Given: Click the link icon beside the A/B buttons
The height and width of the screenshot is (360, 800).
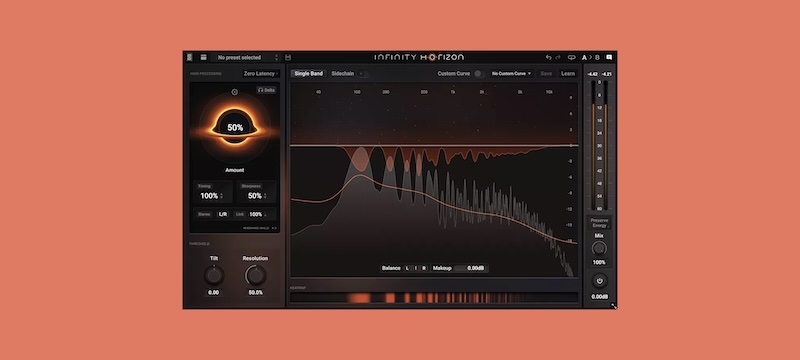Looking at the screenshot, I should coord(572,58).
